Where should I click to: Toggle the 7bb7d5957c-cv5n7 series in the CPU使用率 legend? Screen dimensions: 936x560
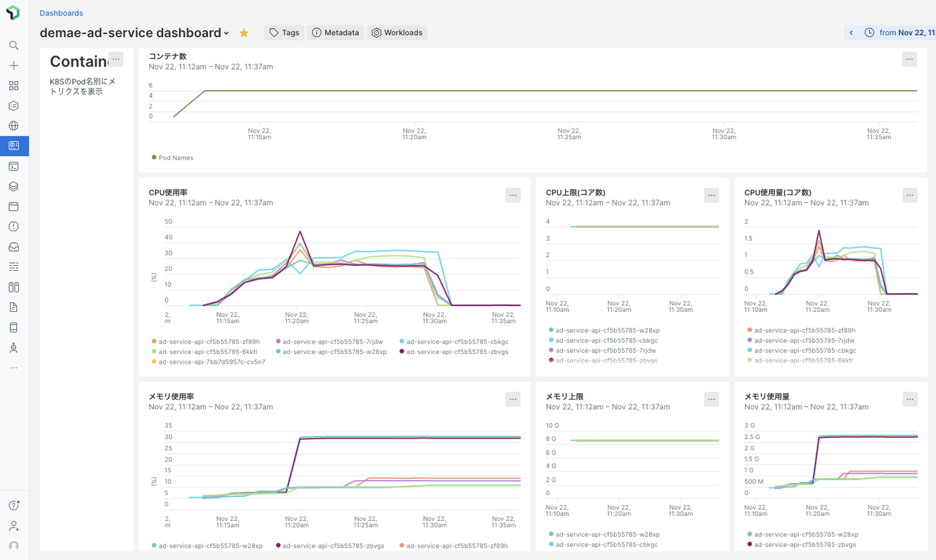(x=208, y=362)
